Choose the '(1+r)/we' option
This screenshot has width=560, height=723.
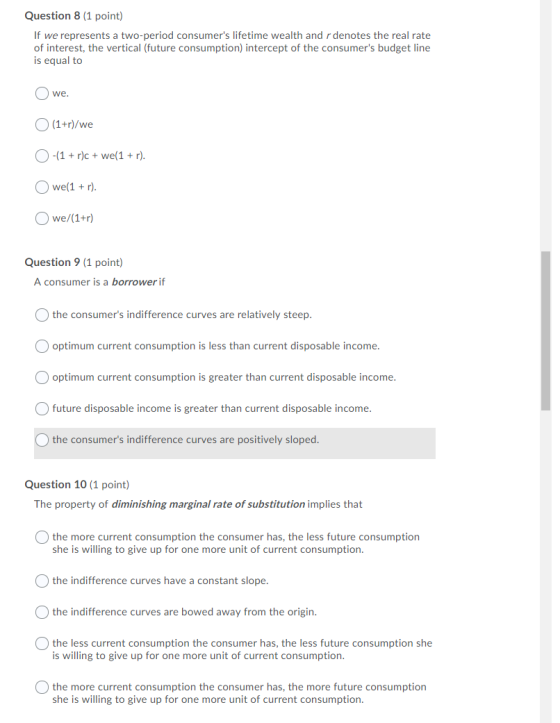pyautogui.click(x=42, y=124)
